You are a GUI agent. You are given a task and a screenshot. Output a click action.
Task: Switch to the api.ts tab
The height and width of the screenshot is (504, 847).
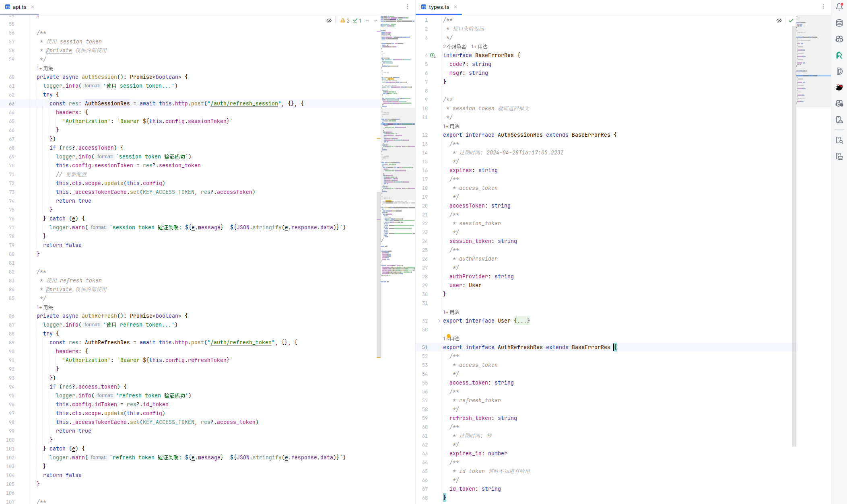pyautogui.click(x=19, y=7)
